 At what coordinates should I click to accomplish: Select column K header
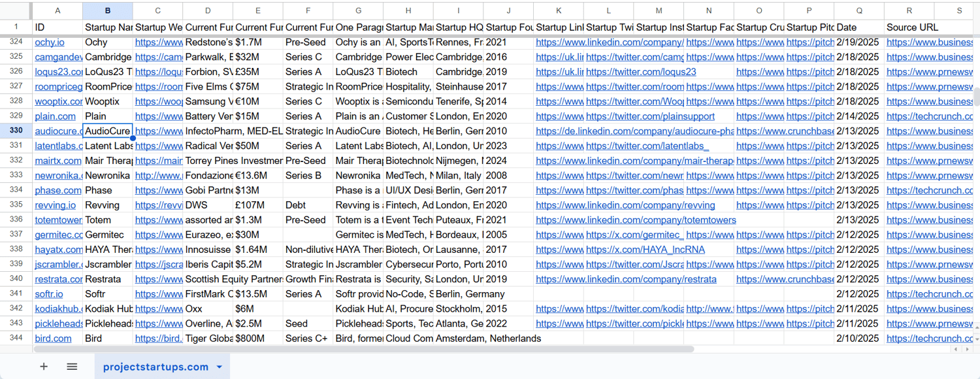coord(559,11)
